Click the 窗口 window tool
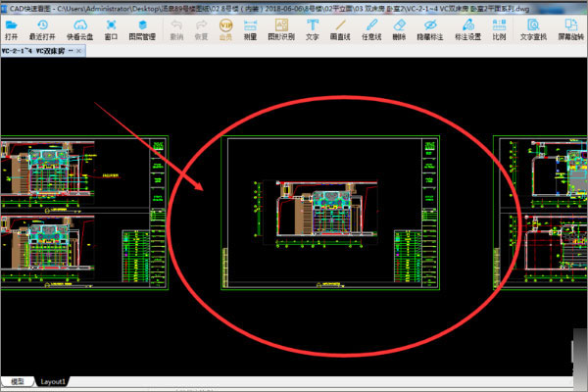The width and height of the screenshot is (588, 392). pyautogui.click(x=112, y=26)
